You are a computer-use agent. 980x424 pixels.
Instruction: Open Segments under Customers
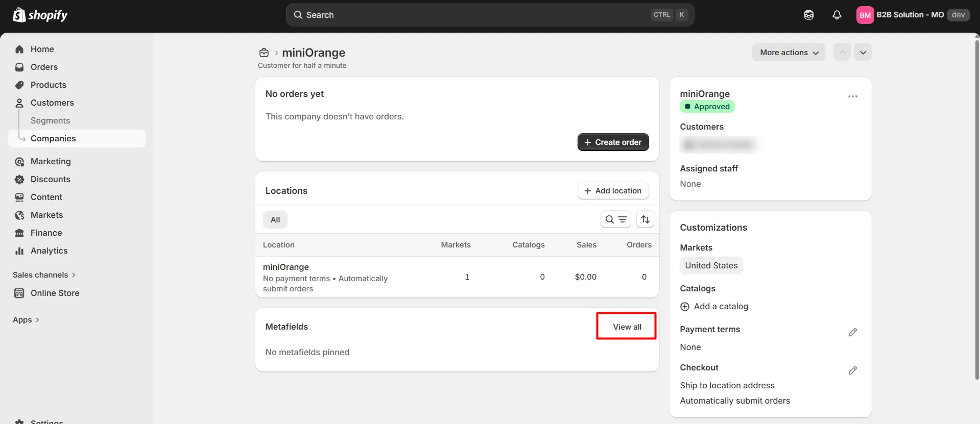point(50,120)
